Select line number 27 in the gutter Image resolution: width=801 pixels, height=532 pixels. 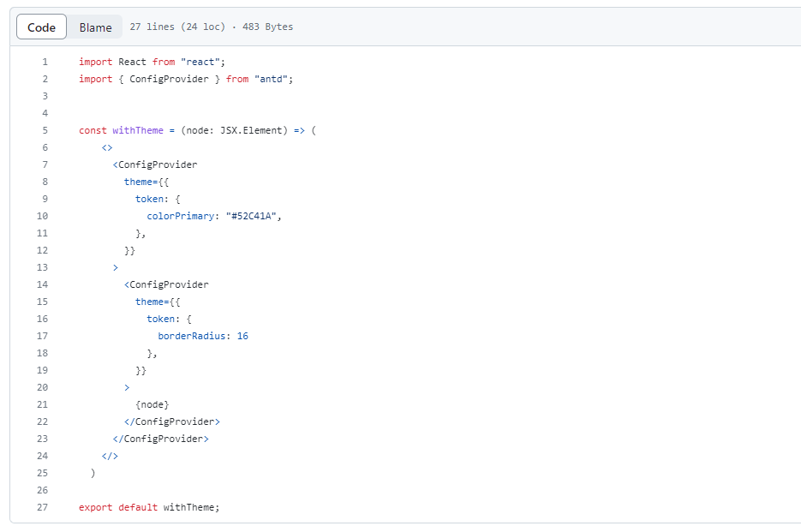[43, 506]
